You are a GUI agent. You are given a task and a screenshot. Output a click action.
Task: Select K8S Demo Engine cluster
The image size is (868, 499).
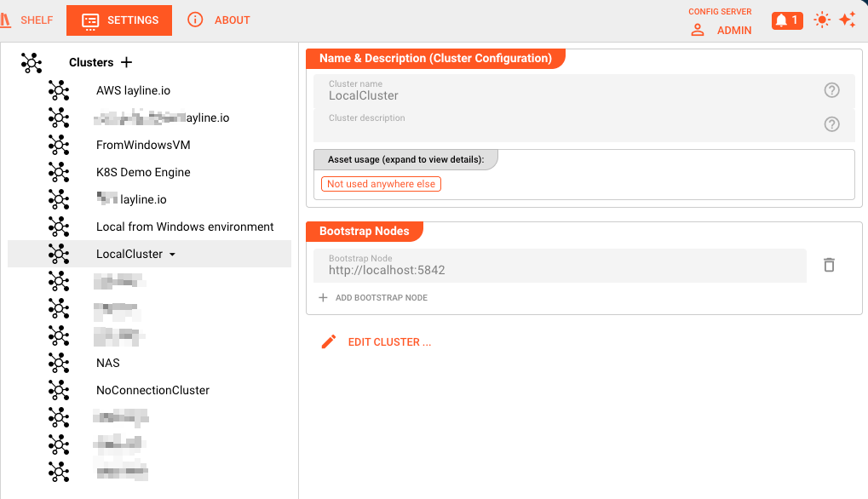[x=143, y=172]
